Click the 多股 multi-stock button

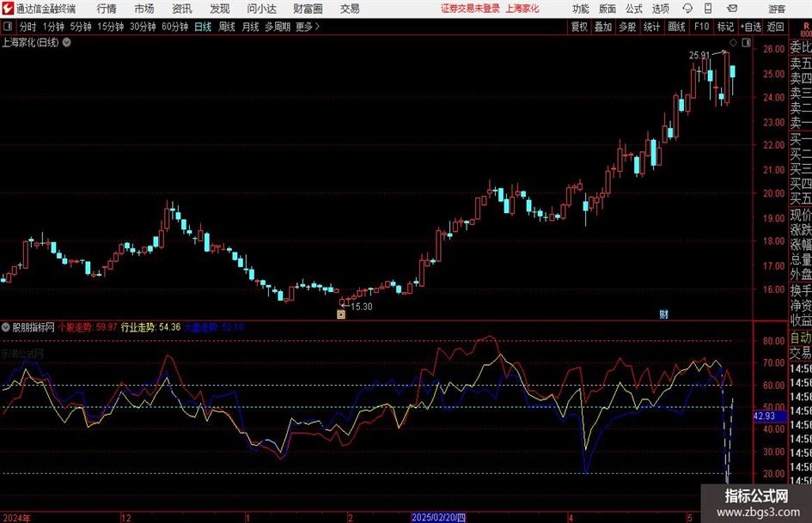click(x=627, y=27)
